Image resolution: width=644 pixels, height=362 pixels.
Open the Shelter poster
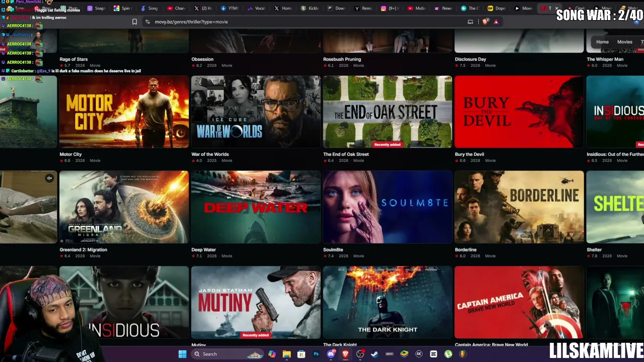[615, 207]
